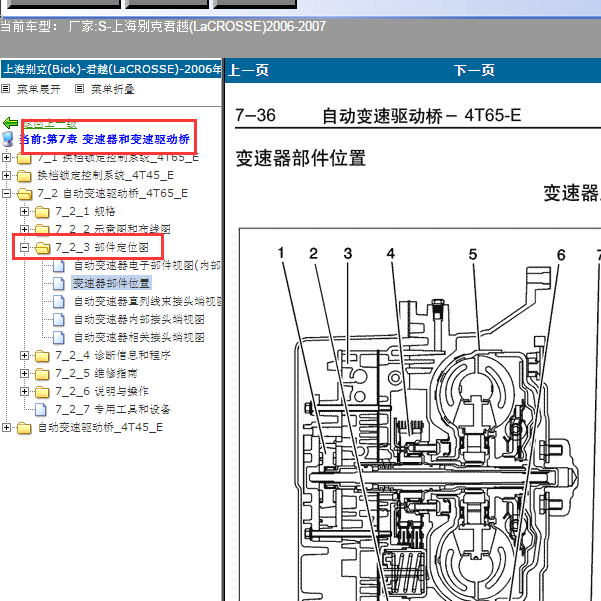Click document icon of 自动变速器内部接头端视图
The width and height of the screenshot is (601, 601).
59,320
